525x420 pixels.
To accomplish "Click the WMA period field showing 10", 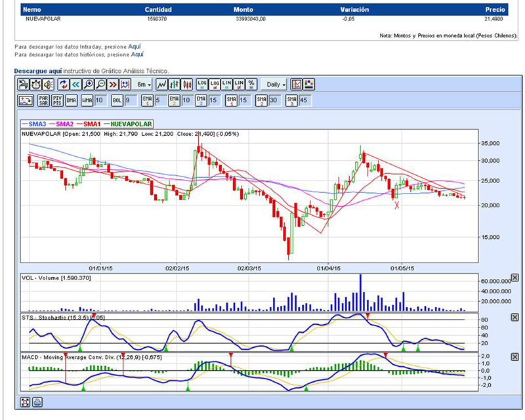I will click(100, 100).
